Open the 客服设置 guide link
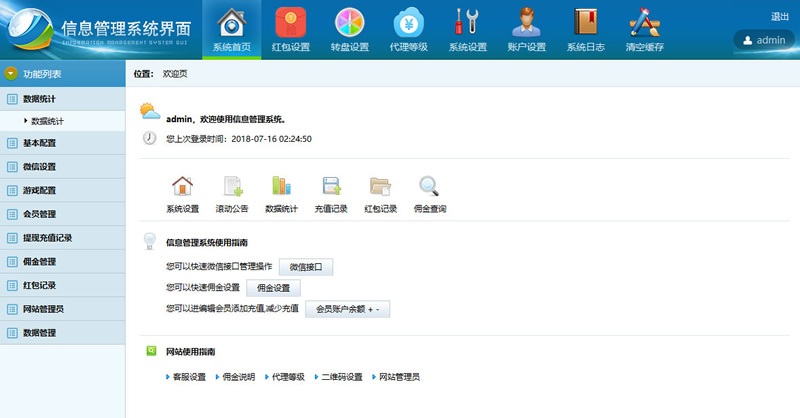 tap(189, 377)
